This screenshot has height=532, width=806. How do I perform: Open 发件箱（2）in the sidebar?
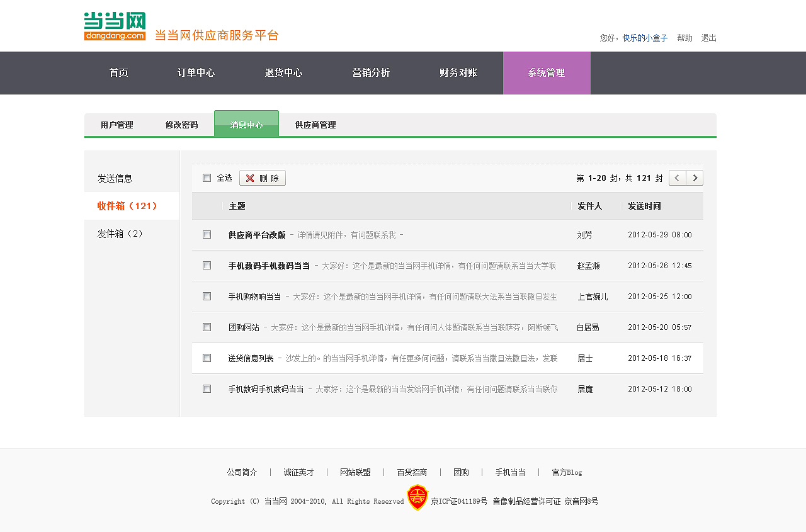click(x=120, y=233)
